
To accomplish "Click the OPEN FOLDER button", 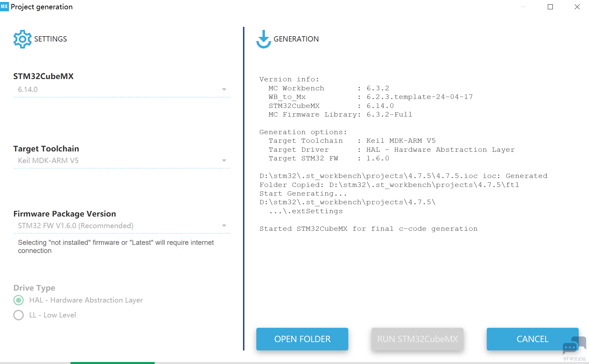I will tap(302, 339).
